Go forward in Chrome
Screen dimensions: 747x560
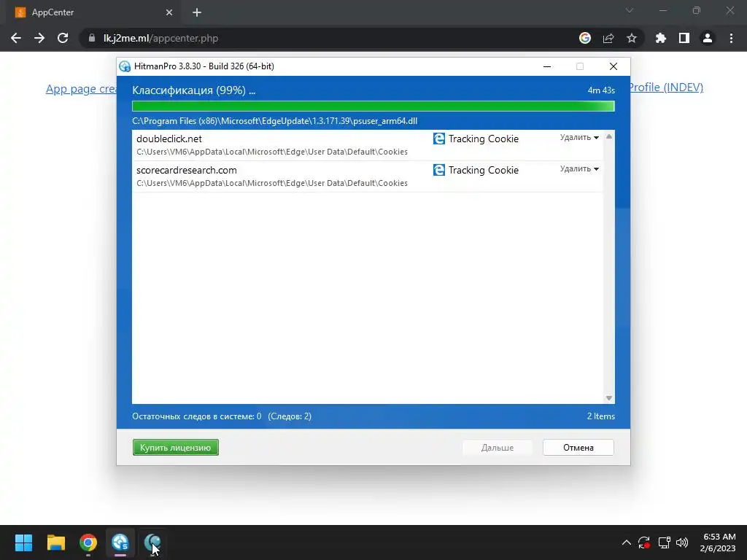tap(39, 38)
